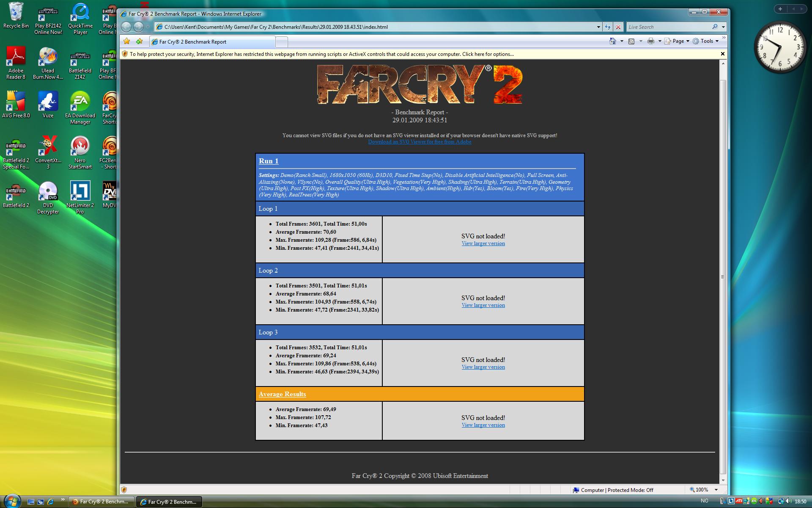Click View larger version link for Loop 2
812x508 pixels.
click(x=483, y=305)
